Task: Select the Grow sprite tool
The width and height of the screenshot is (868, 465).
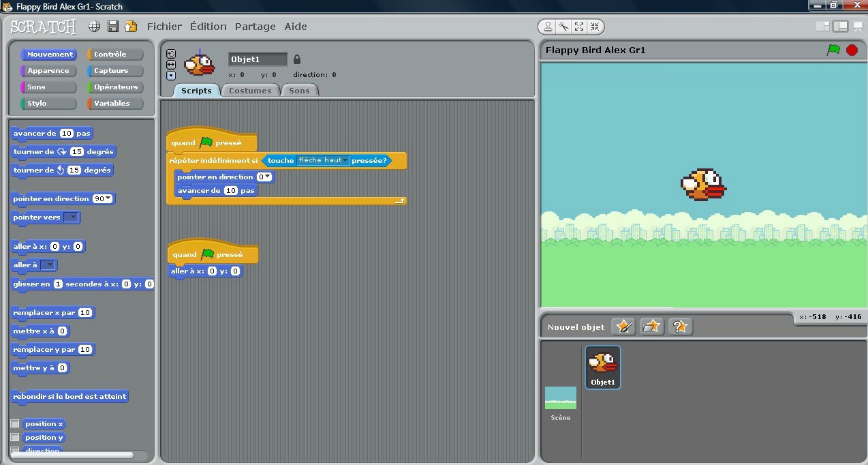Action: [x=579, y=27]
